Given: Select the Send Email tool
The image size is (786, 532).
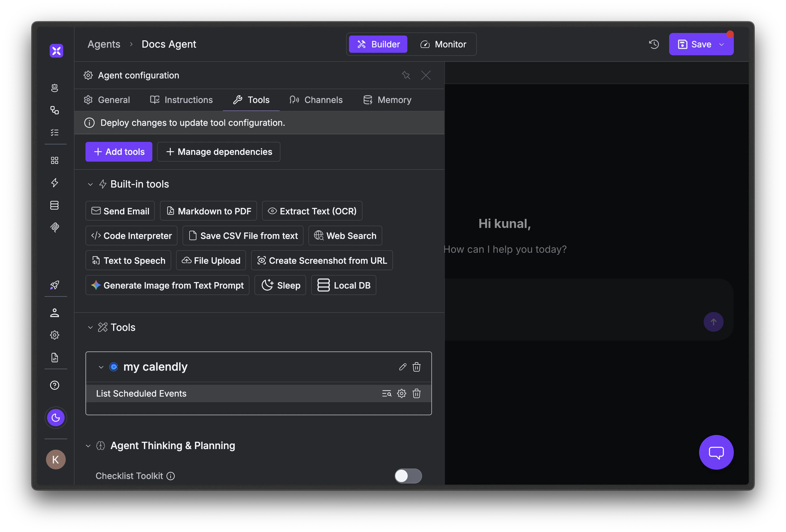Looking at the screenshot, I should click(x=120, y=211).
